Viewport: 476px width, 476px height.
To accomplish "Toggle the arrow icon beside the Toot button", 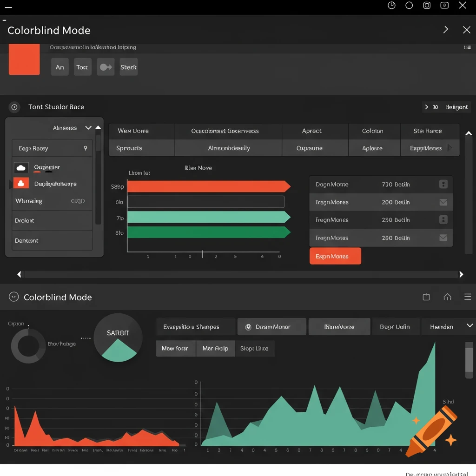I will coord(105,66).
